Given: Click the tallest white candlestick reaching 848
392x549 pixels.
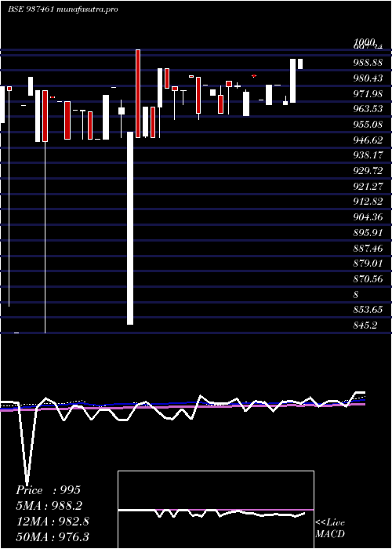Looking at the screenshot, I should 130,228.
